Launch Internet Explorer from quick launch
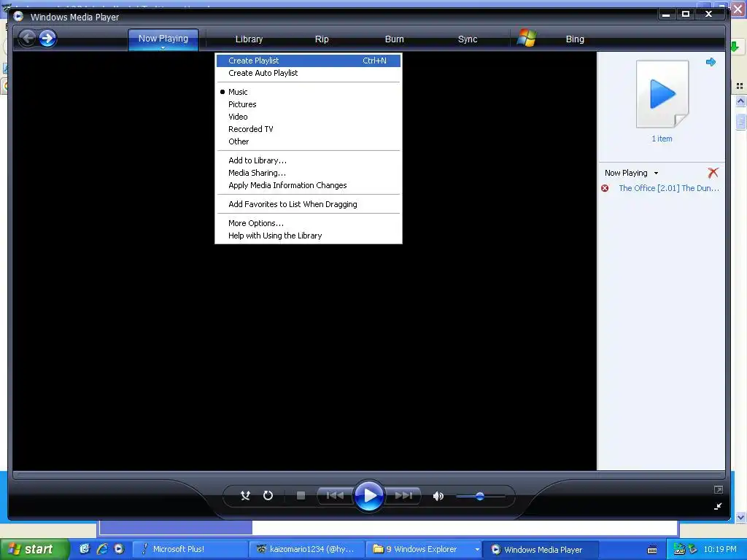The image size is (747, 560). (x=102, y=549)
